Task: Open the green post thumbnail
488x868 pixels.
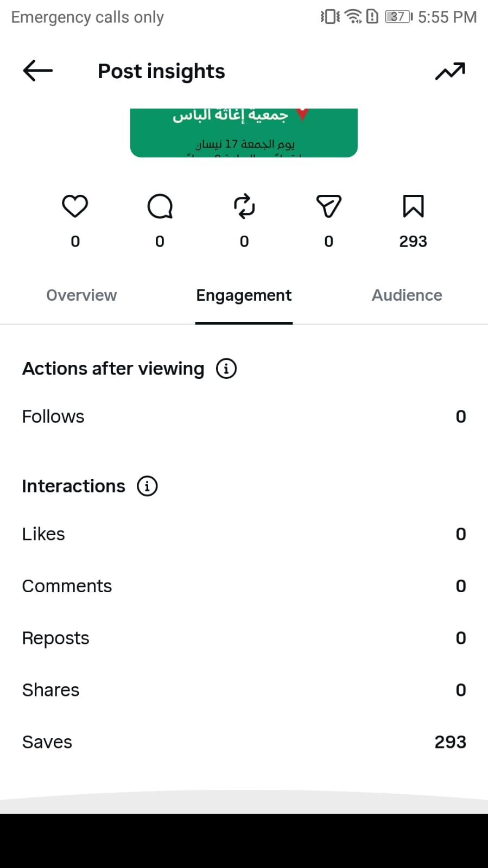Action: (244, 133)
